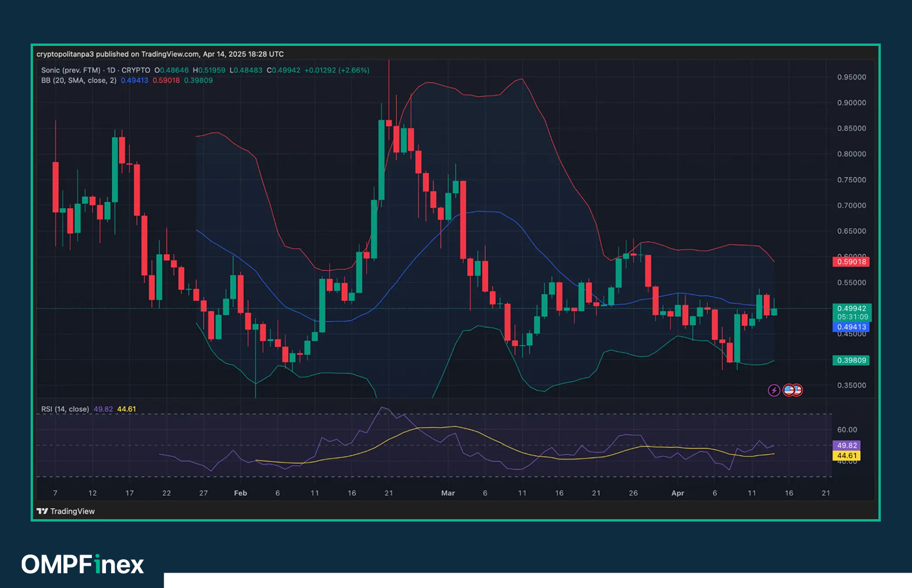This screenshot has height=588, width=912.
Task: Click the yellow 44.61 value in RSI legend
Action: coord(127,409)
